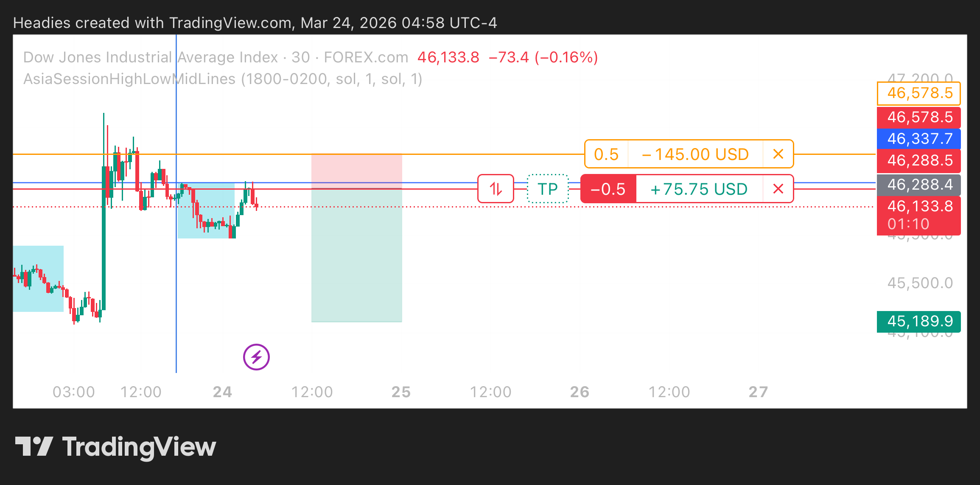Click the -0.5 position quantity box
This screenshot has width=980, height=485.
pos(608,189)
